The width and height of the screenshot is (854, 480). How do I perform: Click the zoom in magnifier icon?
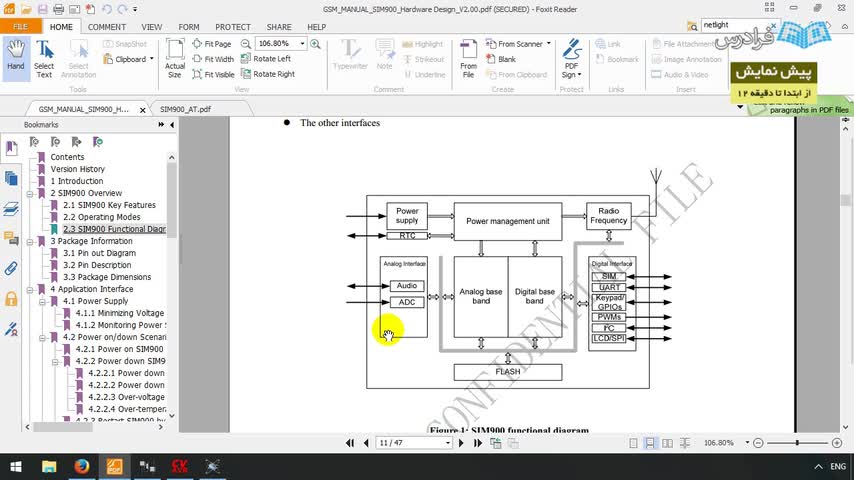tap(315, 44)
